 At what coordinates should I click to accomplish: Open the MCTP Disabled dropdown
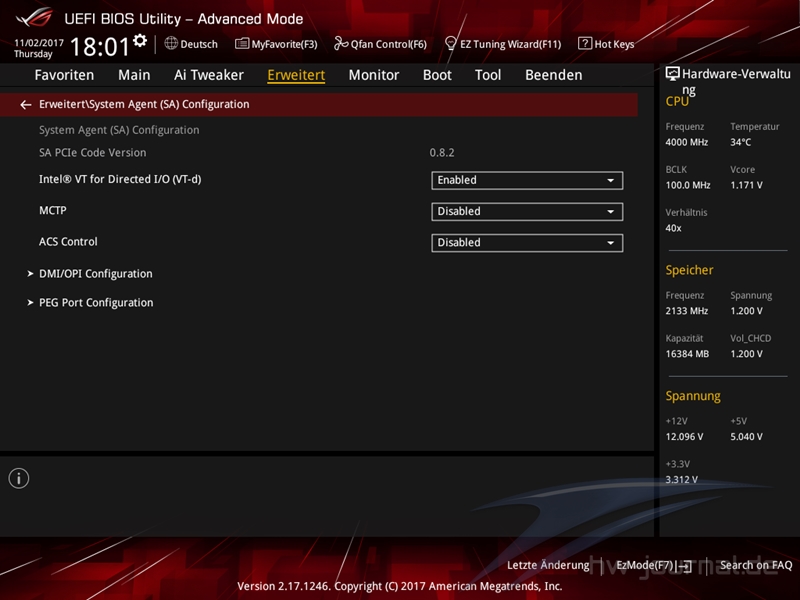click(x=527, y=211)
